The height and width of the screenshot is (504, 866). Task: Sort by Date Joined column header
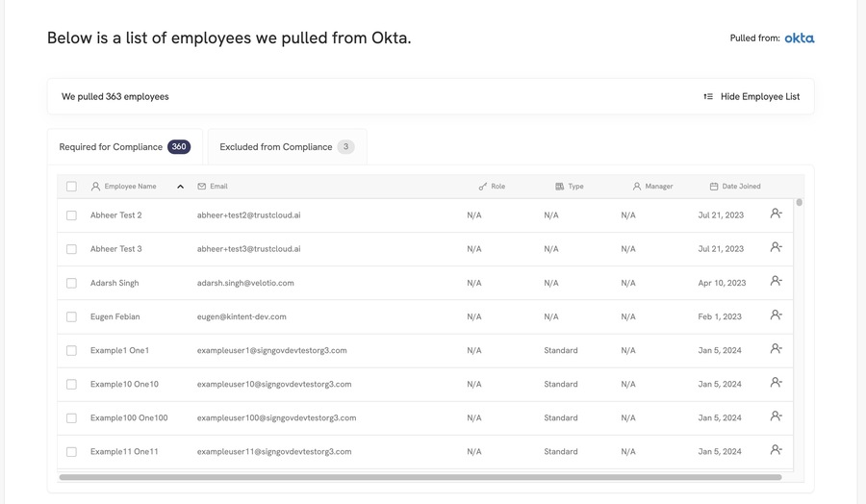click(735, 187)
